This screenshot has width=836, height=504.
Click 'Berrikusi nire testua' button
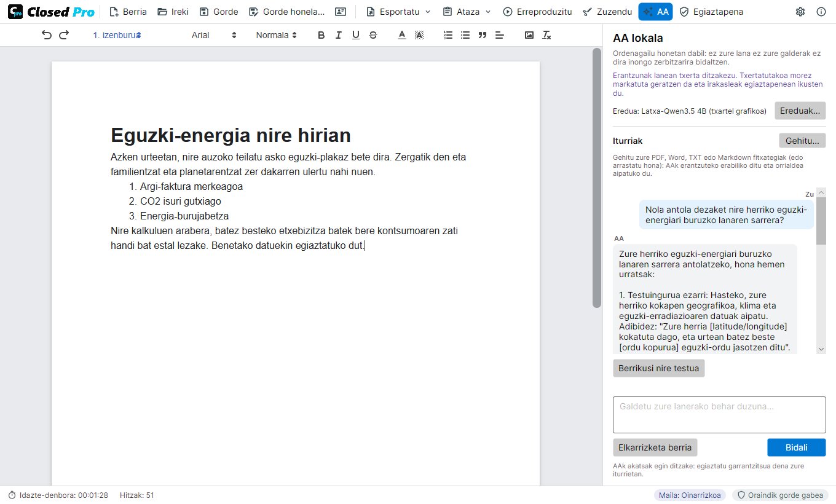click(x=658, y=368)
